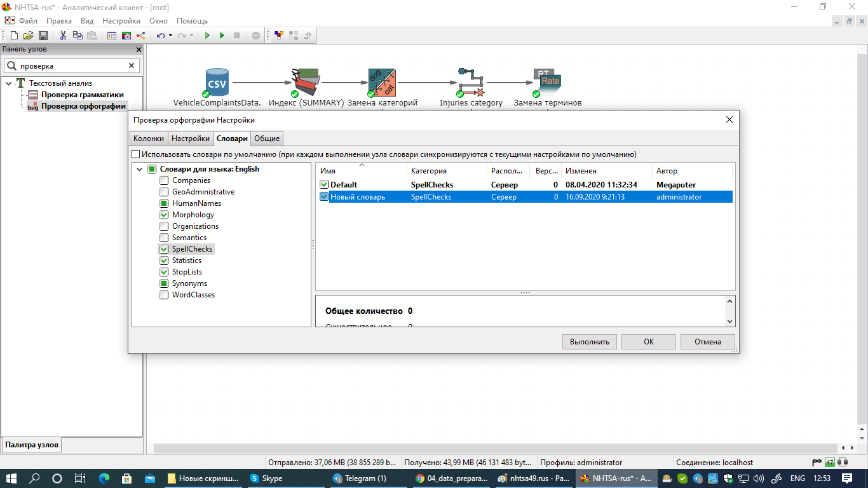Toggle Использовать словари по умолчанию checkbox

pyautogui.click(x=135, y=154)
